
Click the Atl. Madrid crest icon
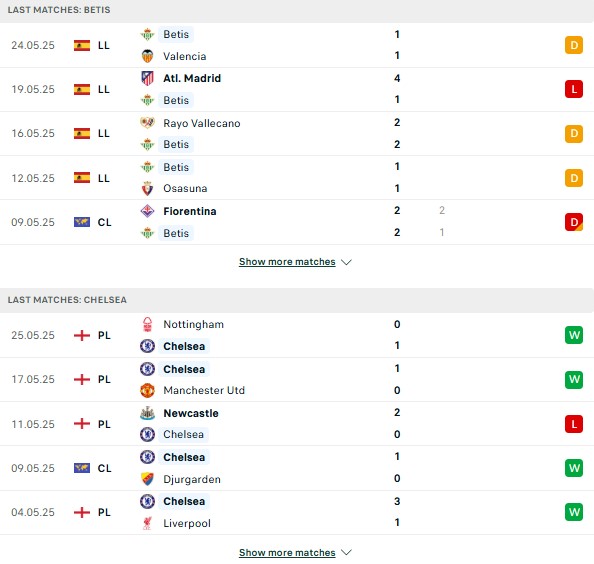[x=147, y=78]
